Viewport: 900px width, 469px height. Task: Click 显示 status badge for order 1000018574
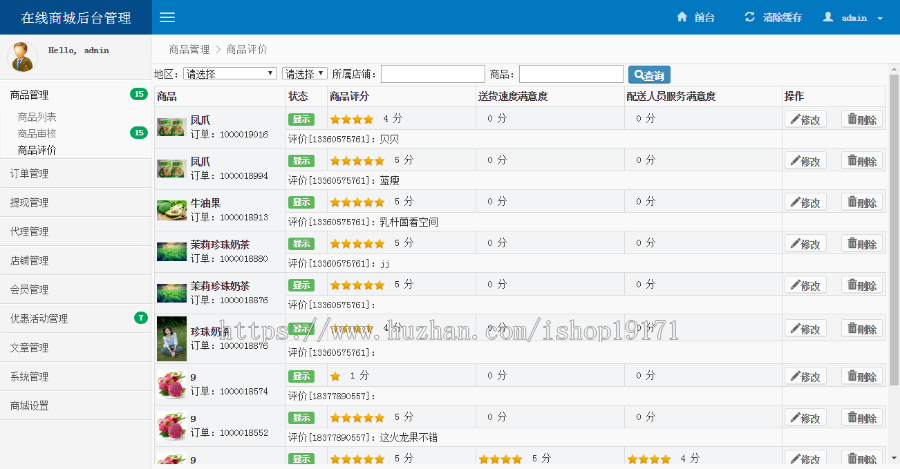tap(301, 376)
